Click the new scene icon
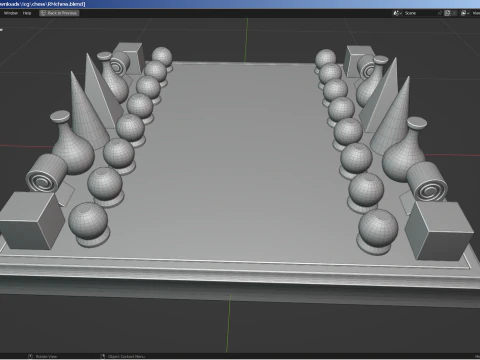The height and width of the screenshot is (360, 480). point(447,13)
